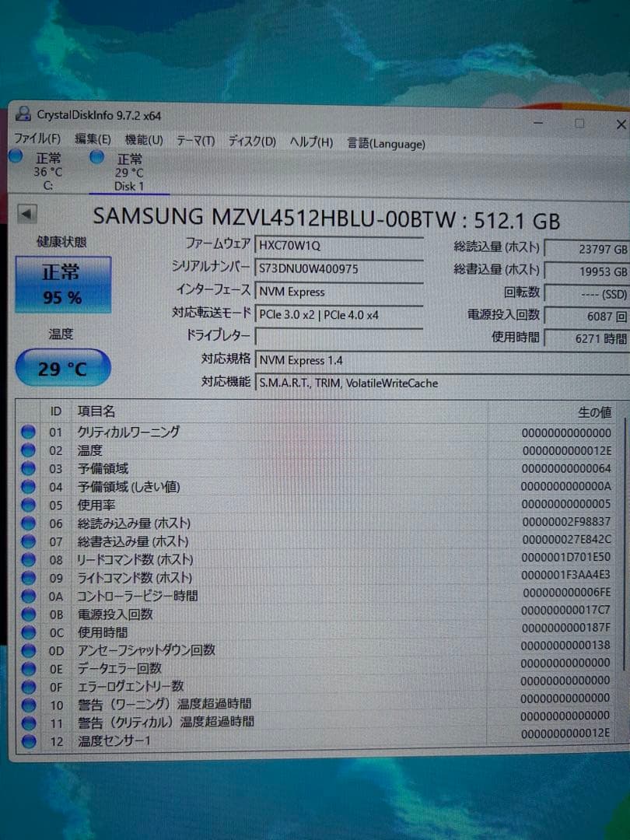Screen dimensions: 630x840
Task: Click the interface field NVM Express
Action: [338, 292]
